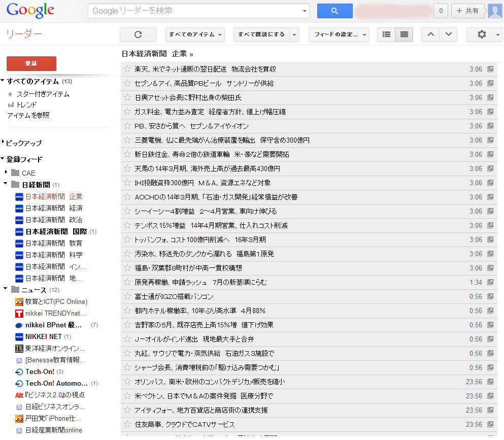
Task: Open 『ビジネス2.0』の視点 feed icon
Action: 19,395
